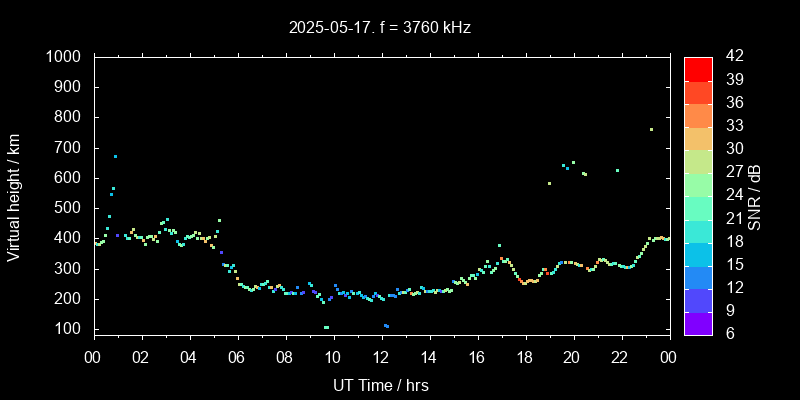Click the 'Virtual height / km' axis label

14,195
